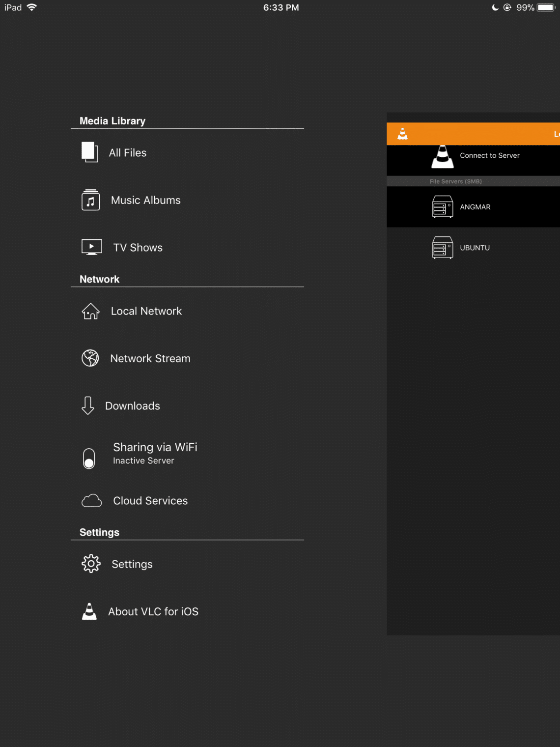Tap the ANGMAR server drive icon
The height and width of the screenshot is (747, 560).
click(443, 206)
